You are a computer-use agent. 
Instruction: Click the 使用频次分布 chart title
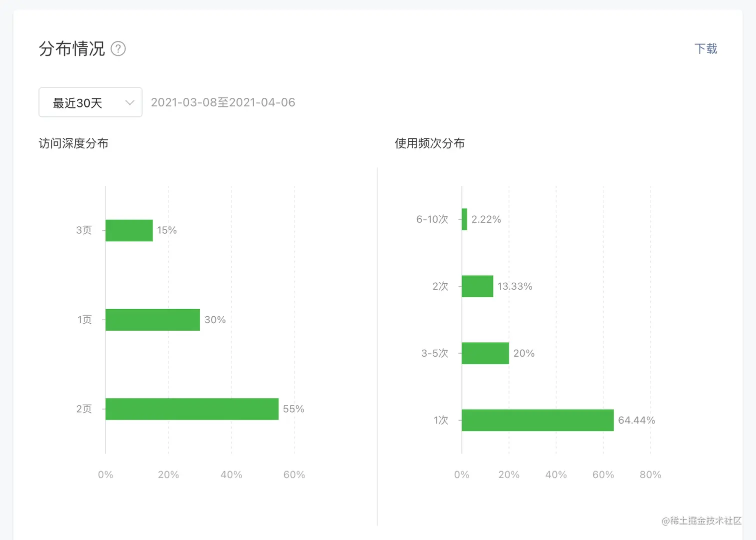click(x=429, y=144)
